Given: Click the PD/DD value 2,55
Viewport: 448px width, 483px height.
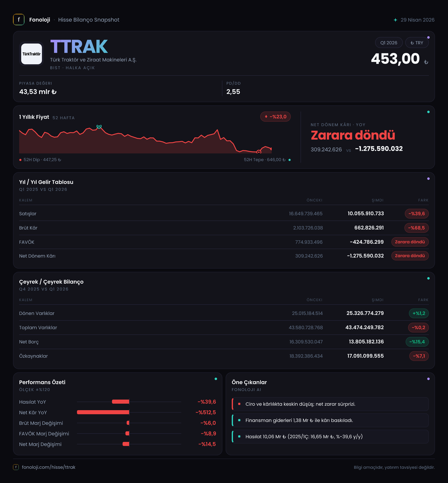Looking at the screenshot, I should click(233, 92).
